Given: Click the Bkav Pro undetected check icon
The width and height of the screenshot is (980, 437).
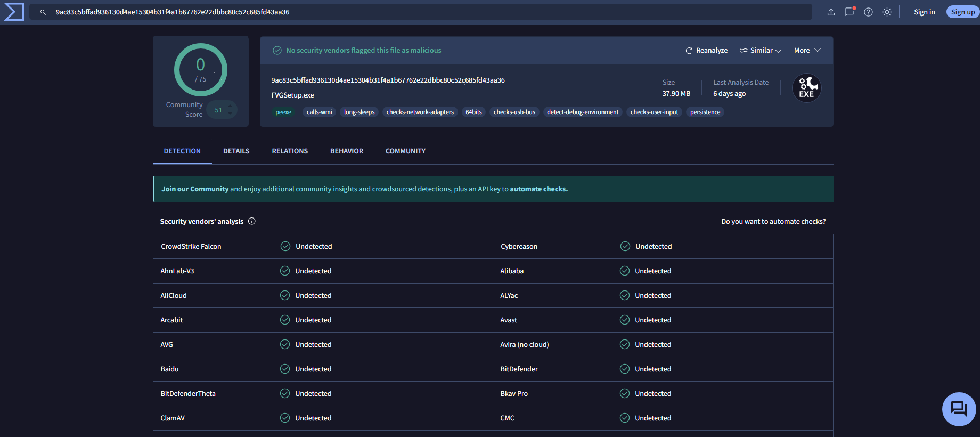Looking at the screenshot, I should (x=625, y=393).
